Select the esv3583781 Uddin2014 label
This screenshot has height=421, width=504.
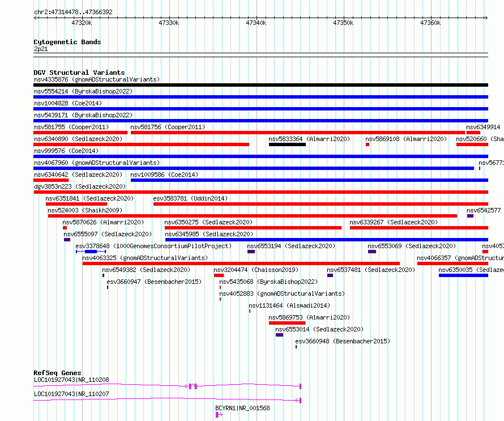[x=190, y=198]
